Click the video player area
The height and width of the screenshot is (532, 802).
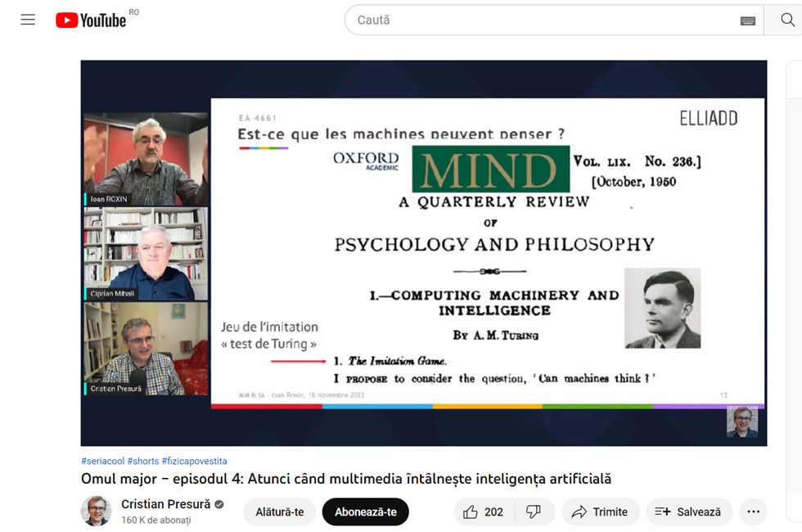tap(424, 253)
